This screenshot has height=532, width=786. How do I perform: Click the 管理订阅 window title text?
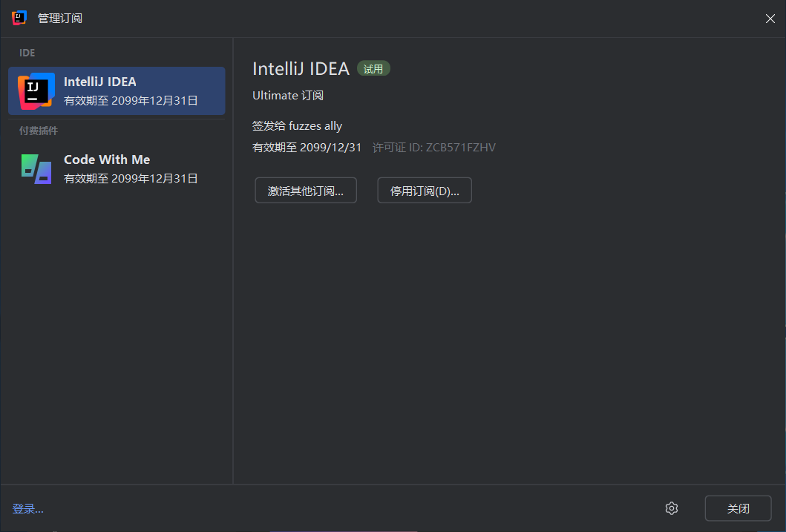(60, 19)
